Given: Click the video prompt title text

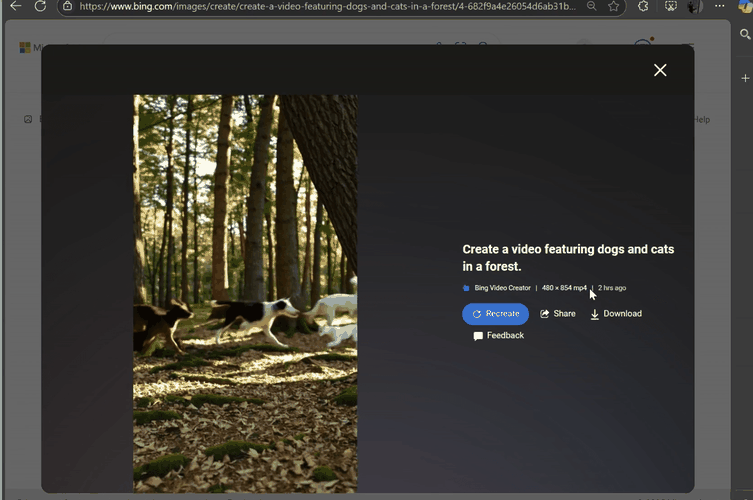Looking at the screenshot, I should click(x=568, y=257).
